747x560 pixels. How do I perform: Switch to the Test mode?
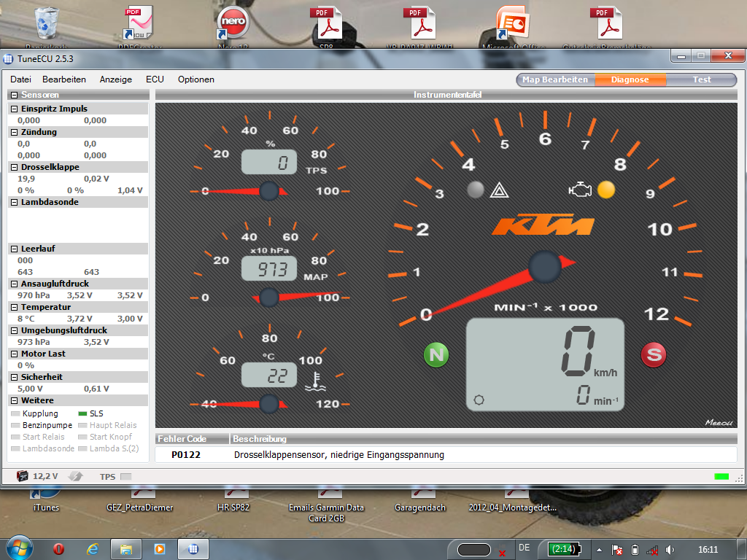(702, 79)
